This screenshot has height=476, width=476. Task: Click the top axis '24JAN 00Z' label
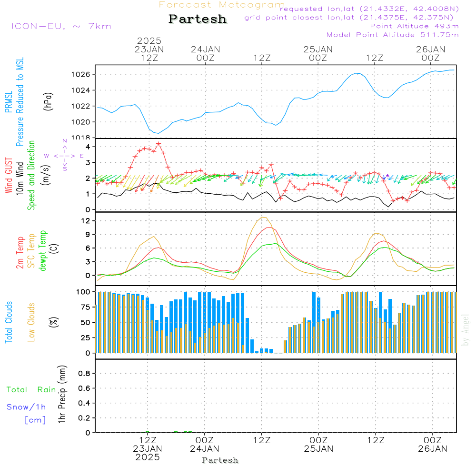coord(206,53)
